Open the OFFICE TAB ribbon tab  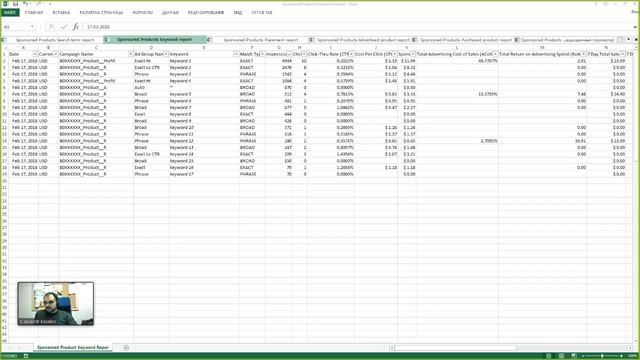262,13
